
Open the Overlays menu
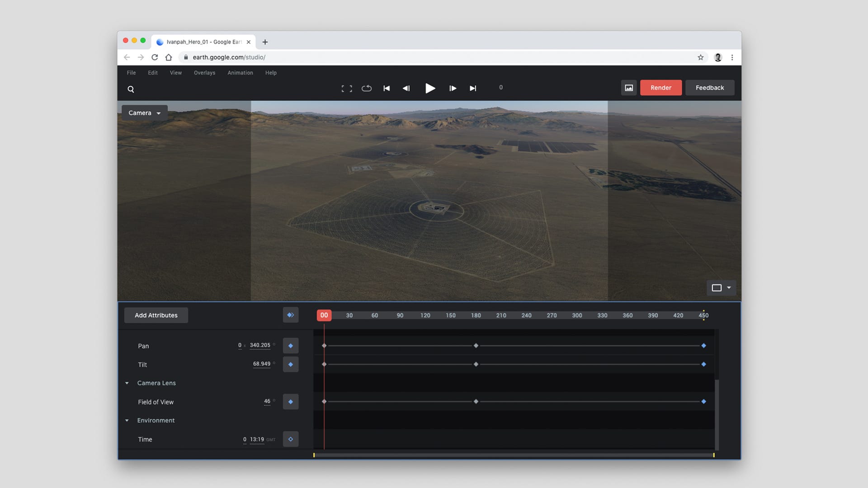[x=204, y=73]
